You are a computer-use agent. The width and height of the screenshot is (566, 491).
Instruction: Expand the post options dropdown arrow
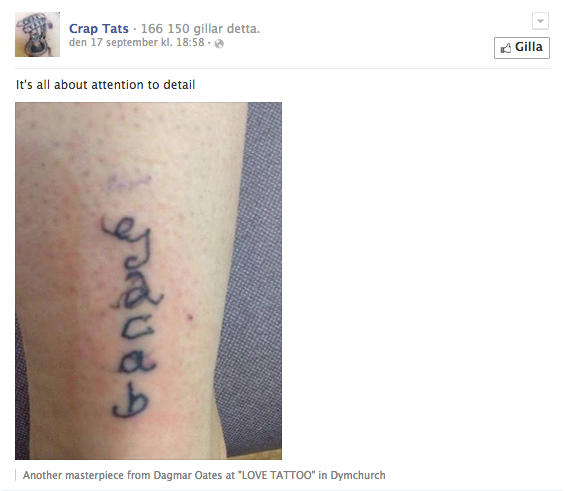pyautogui.click(x=540, y=21)
